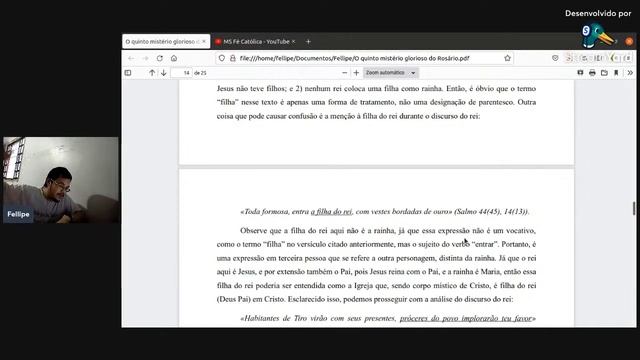Print the PDF document
The height and width of the screenshot is (360, 640).
point(592,73)
